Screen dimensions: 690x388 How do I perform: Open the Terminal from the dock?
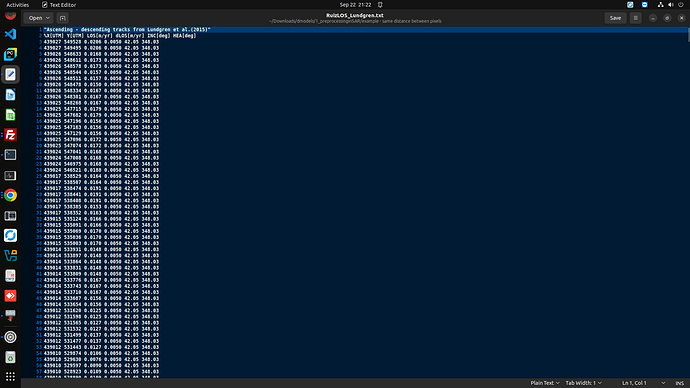coord(10,155)
